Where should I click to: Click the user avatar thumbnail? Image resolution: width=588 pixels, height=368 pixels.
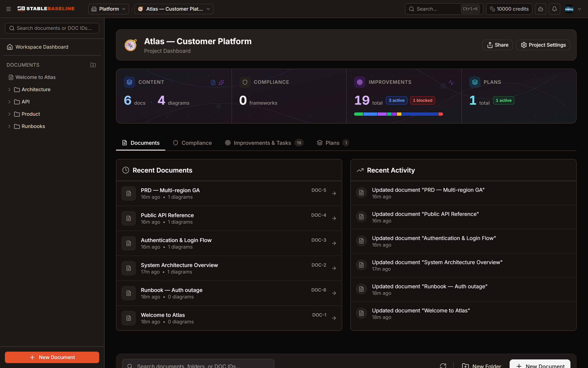tap(569, 9)
